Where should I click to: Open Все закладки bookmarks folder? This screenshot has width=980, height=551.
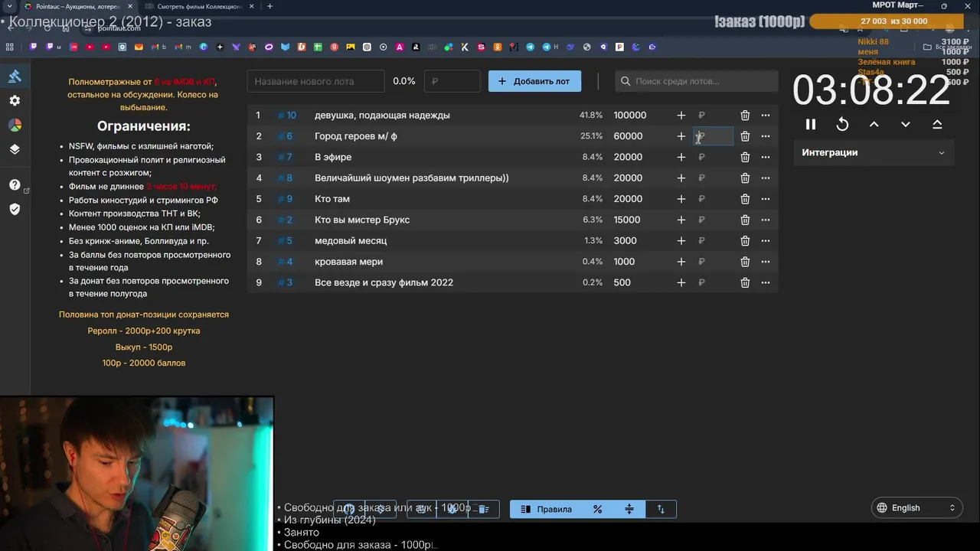[x=948, y=47]
